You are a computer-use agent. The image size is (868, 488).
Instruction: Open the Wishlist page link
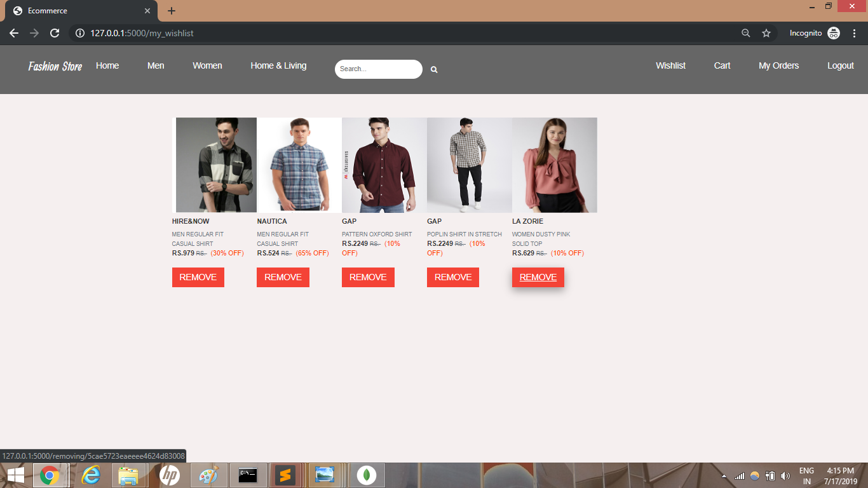(x=670, y=65)
